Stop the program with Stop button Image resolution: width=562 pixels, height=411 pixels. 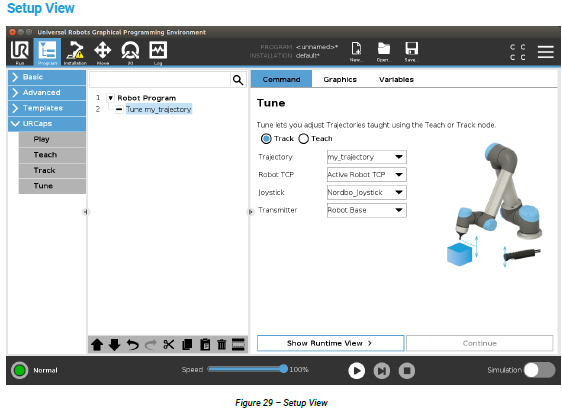pyautogui.click(x=407, y=371)
